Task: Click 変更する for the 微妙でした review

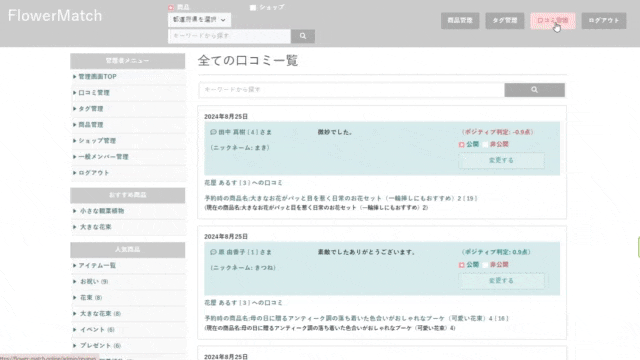Action: click(501, 160)
